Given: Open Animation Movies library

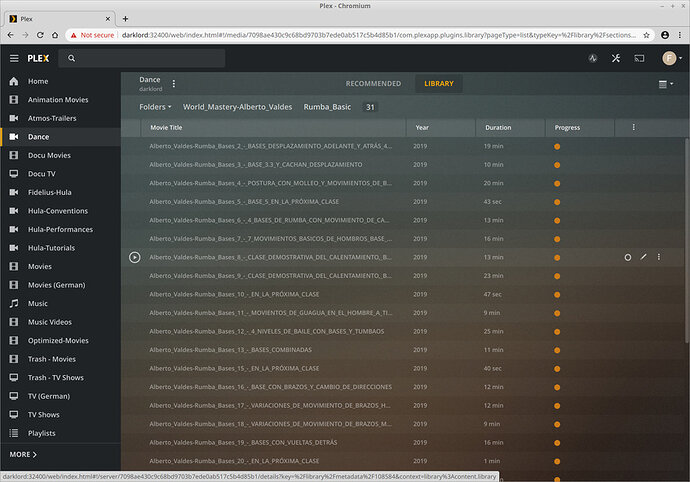Looking at the screenshot, I should pos(60,99).
